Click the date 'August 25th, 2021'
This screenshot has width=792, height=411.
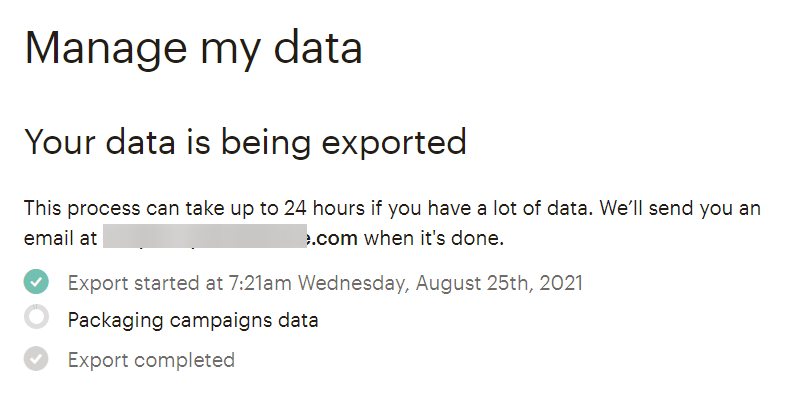498,283
